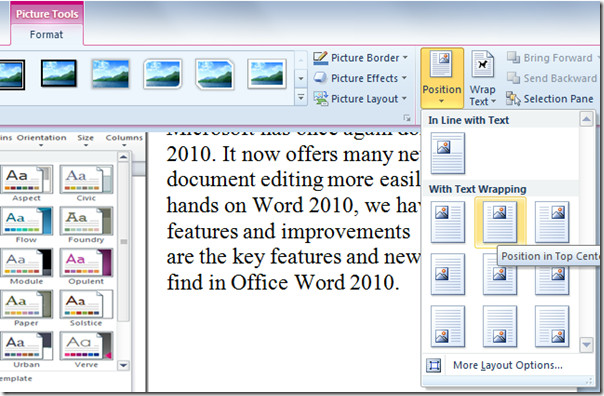Screen dimensions: 604x396
Task: Open Format Picture dialog launcher
Action: click(x=407, y=118)
